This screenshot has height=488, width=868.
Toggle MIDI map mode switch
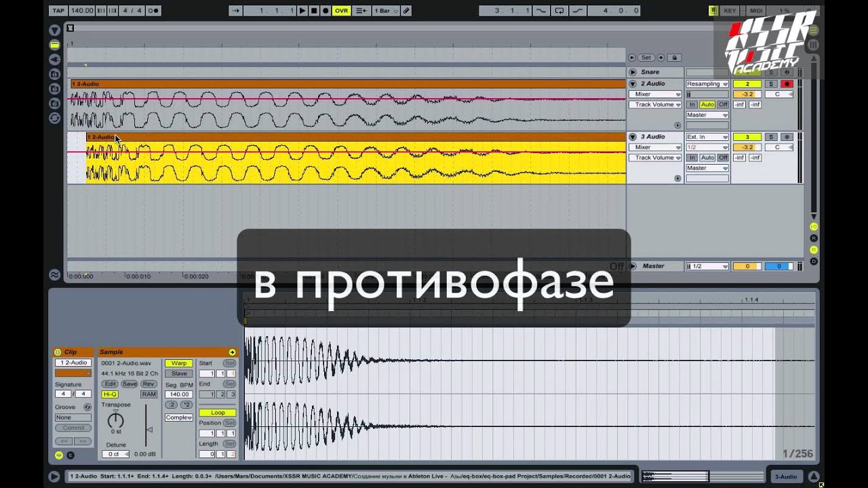[x=756, y=11]
